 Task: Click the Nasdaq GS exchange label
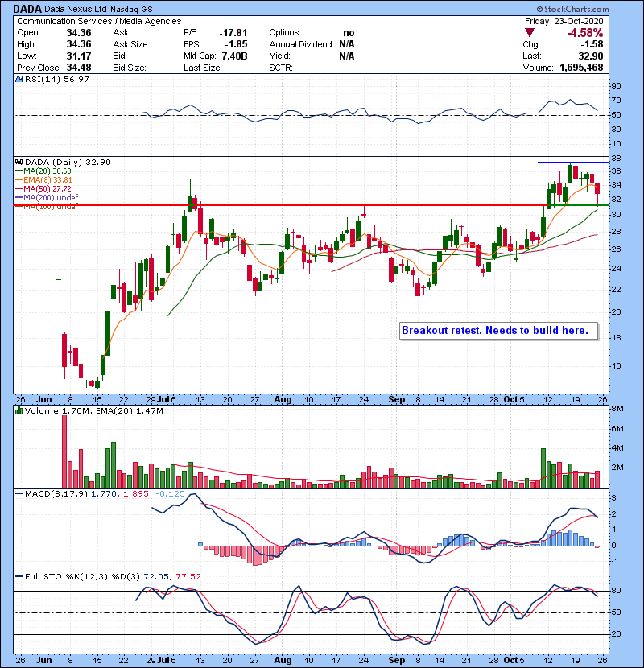tap(131, 10)
